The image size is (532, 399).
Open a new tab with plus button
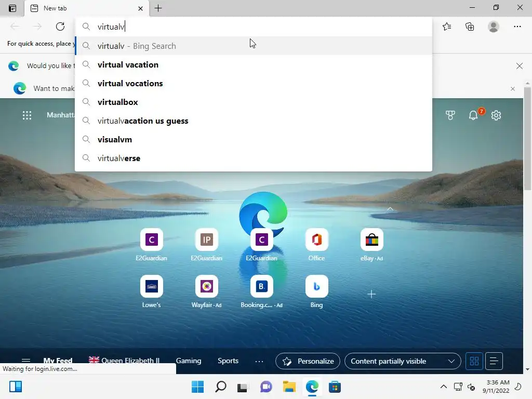click(158, 8)
